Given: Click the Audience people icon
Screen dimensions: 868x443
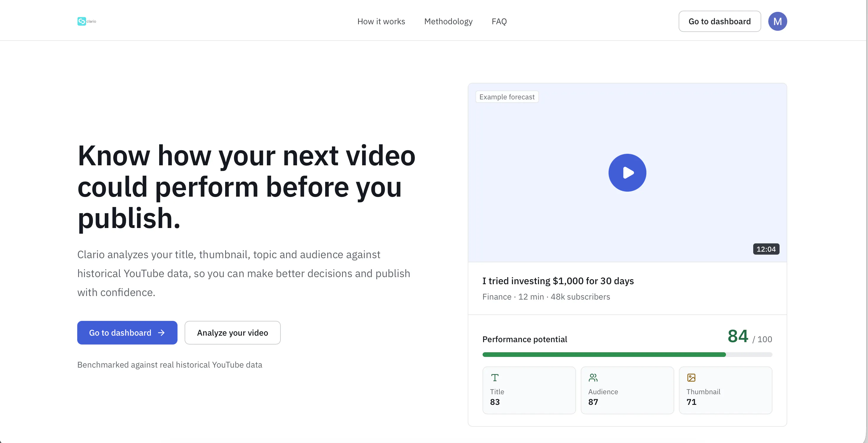Looking at the screenshot, I should pos(593,378).
